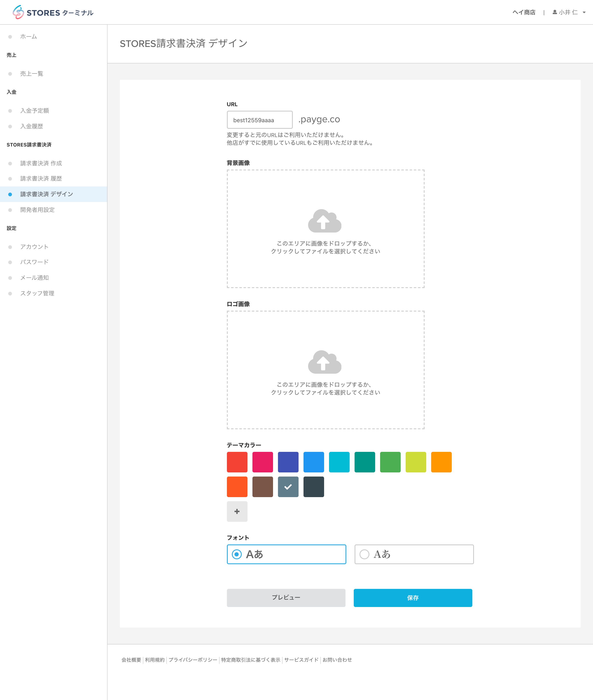Select the brown theme color
The image size is (593, 700).
(263, 487)
